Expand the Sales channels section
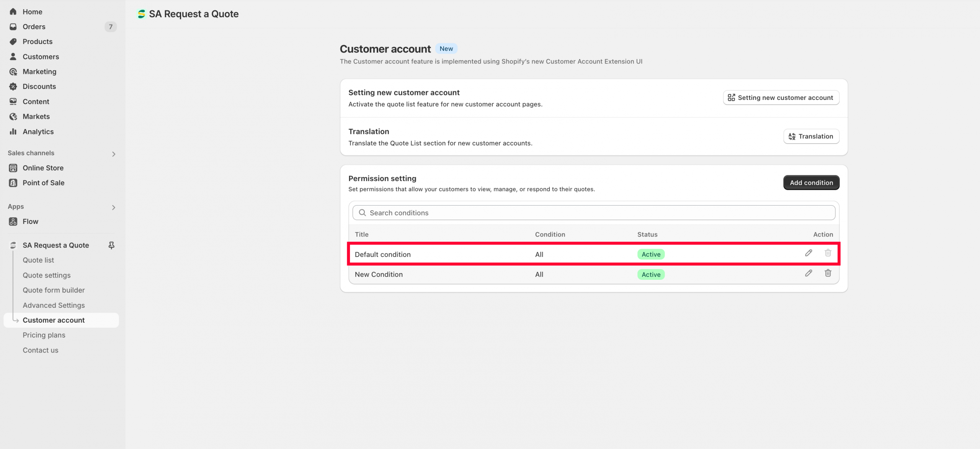Viewport: 980px width, 449px height. 113,154
